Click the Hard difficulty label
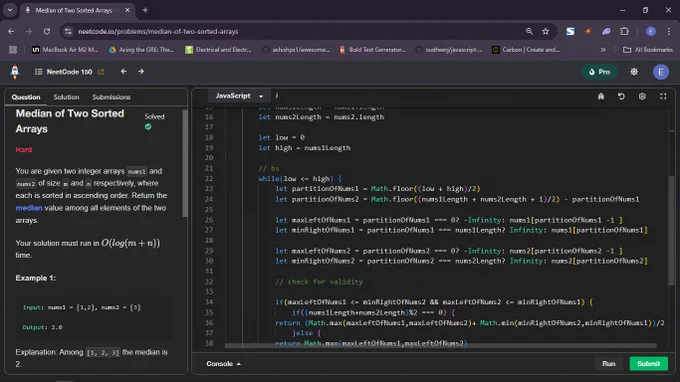The width and height of the screenshot is (680, 382). tap(24, 150)
